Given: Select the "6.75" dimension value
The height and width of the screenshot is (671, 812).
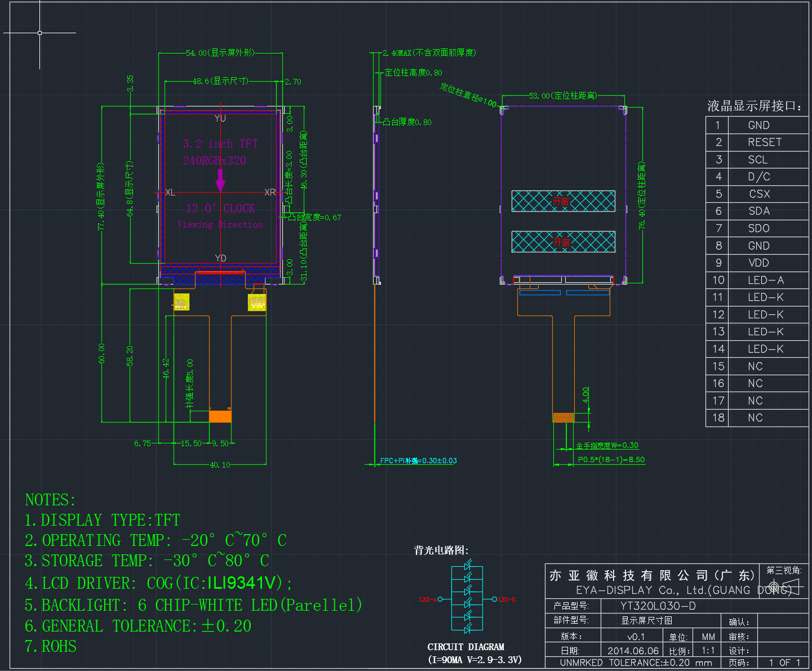Looking at the screenshot, I should click(143, 443).
